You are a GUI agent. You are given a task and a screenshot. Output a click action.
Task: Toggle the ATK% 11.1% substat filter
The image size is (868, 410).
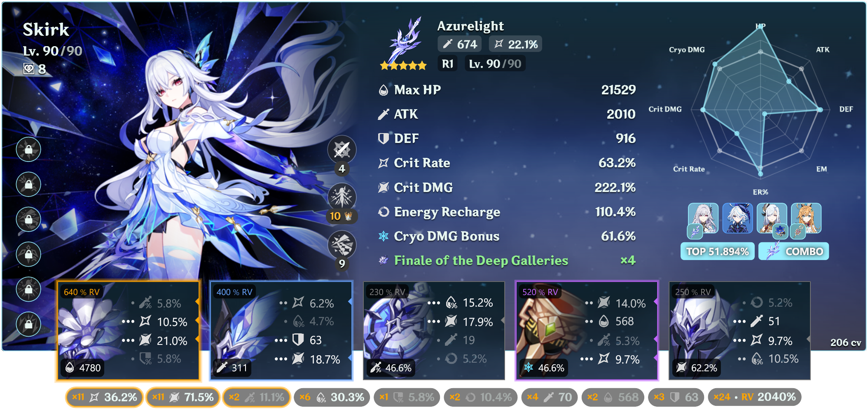click(257, 397)
